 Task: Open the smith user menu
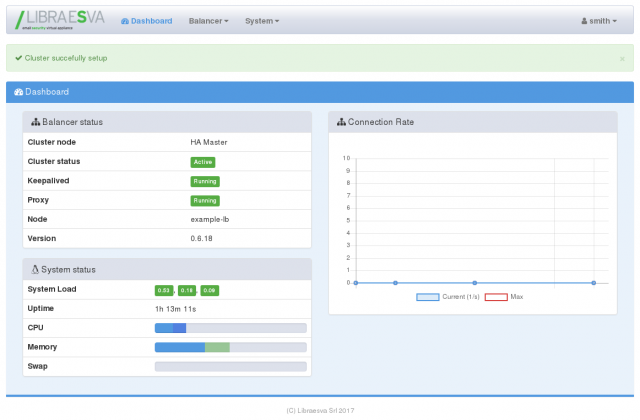600,21
